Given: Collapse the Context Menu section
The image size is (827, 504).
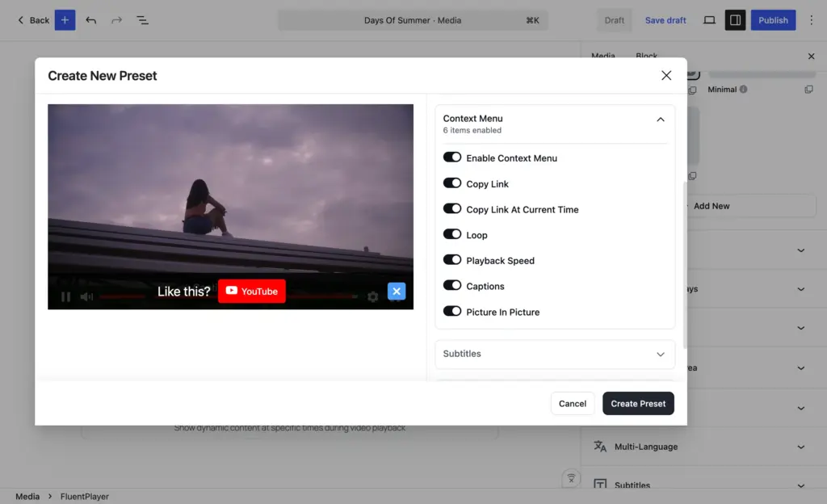Looking at the screenshot, I should (661, 120).
